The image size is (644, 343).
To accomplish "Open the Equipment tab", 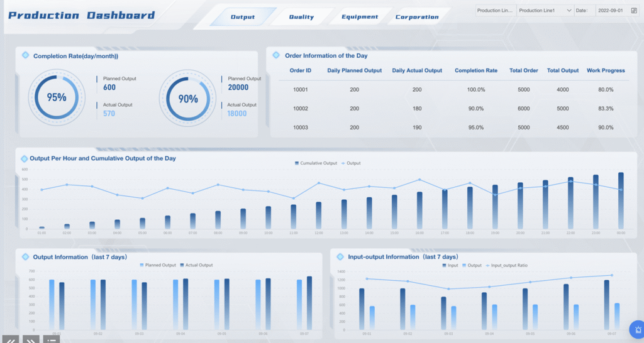I will (x=360, y=17).
